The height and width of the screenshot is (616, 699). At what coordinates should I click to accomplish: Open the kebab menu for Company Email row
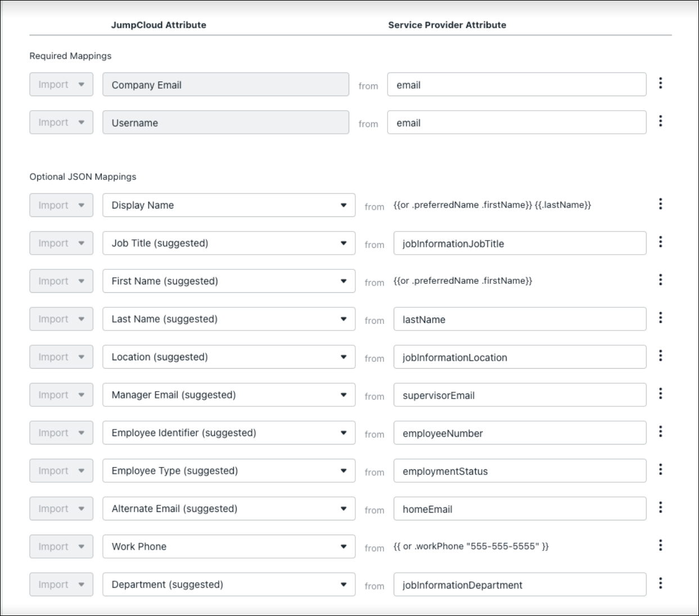tap(660, 84)
